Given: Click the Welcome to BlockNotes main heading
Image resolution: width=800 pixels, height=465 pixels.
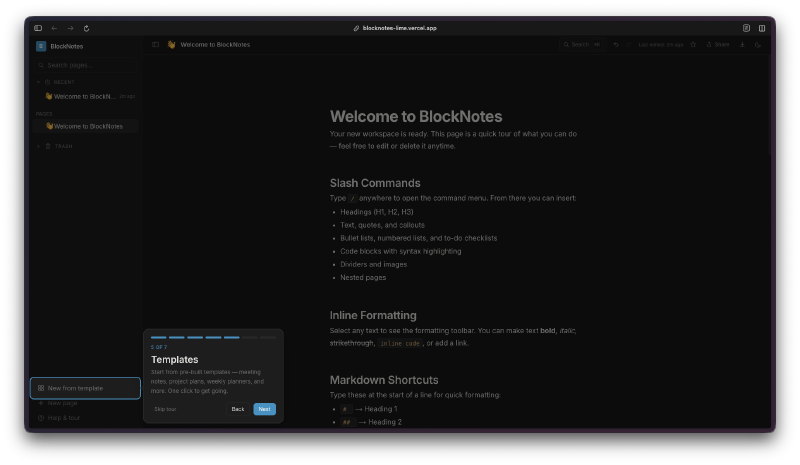Looking at the screenshot, I should 416,116.
